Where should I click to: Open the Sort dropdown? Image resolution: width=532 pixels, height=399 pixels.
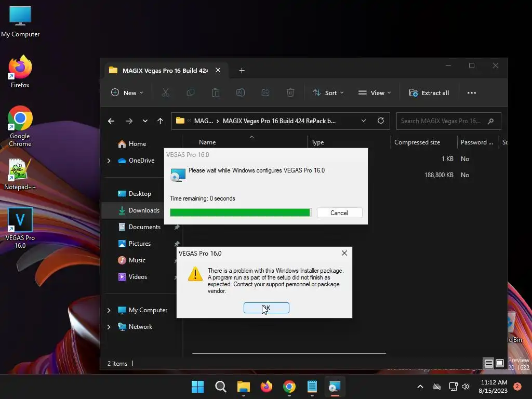click(328, 92)
